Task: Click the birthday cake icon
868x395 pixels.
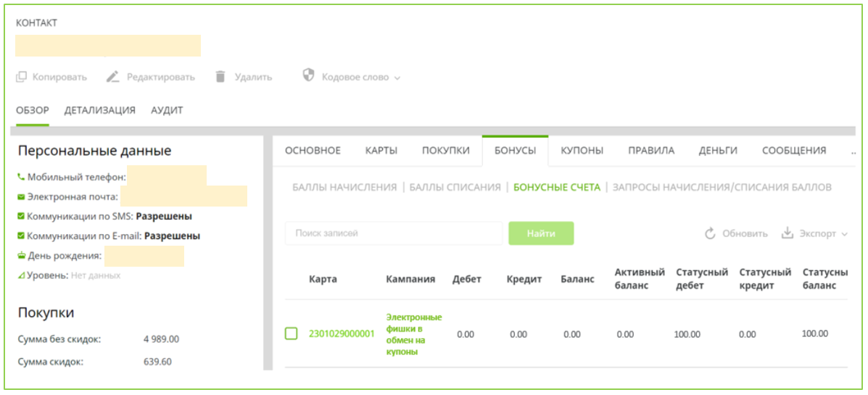Action: point(20,256)
